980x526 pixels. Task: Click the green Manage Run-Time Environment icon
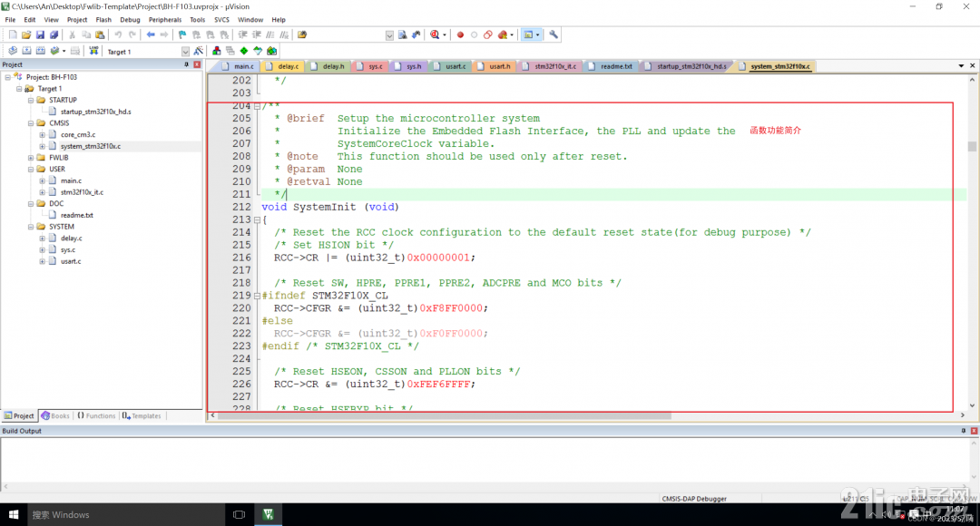tap(244, 51)
